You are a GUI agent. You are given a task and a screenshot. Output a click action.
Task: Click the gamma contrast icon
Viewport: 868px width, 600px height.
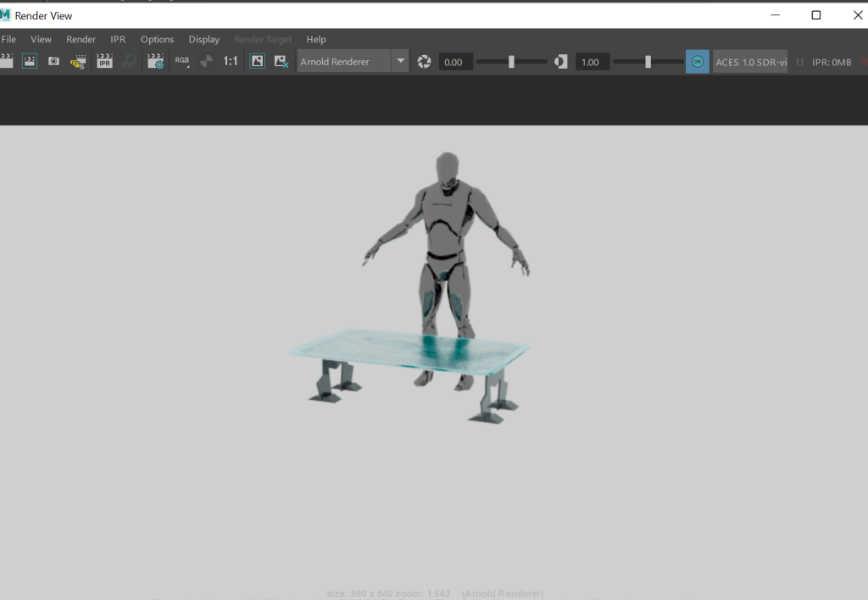[x=560, y=62]
